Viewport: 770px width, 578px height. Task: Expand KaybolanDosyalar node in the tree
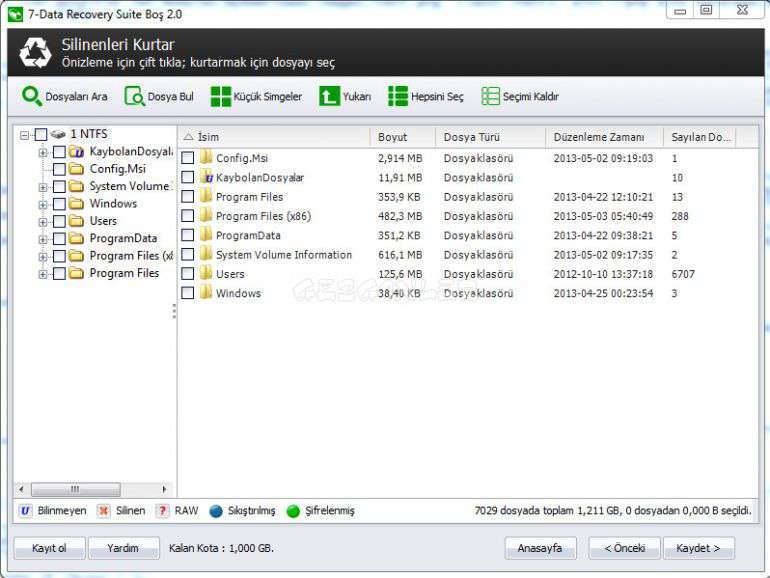pos(43,153)
